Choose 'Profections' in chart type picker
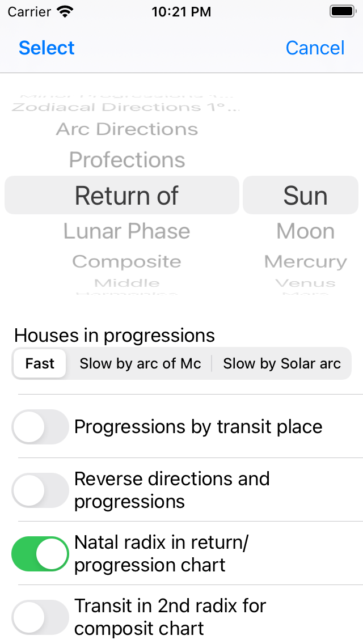 (127, 160)
